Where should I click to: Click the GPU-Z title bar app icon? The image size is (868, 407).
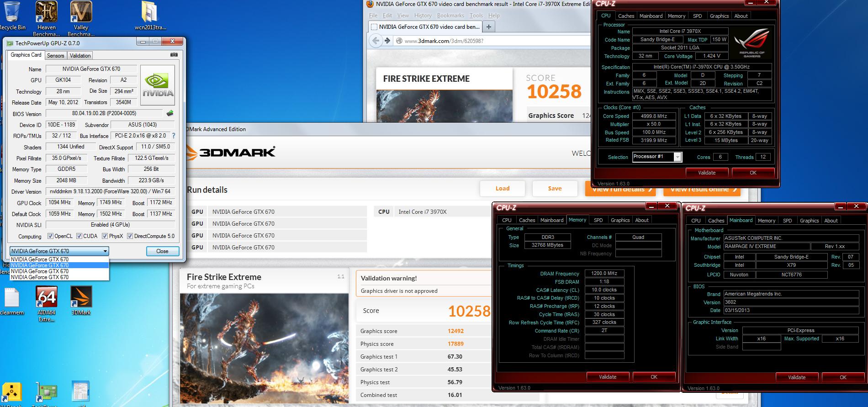coord(10,43)
